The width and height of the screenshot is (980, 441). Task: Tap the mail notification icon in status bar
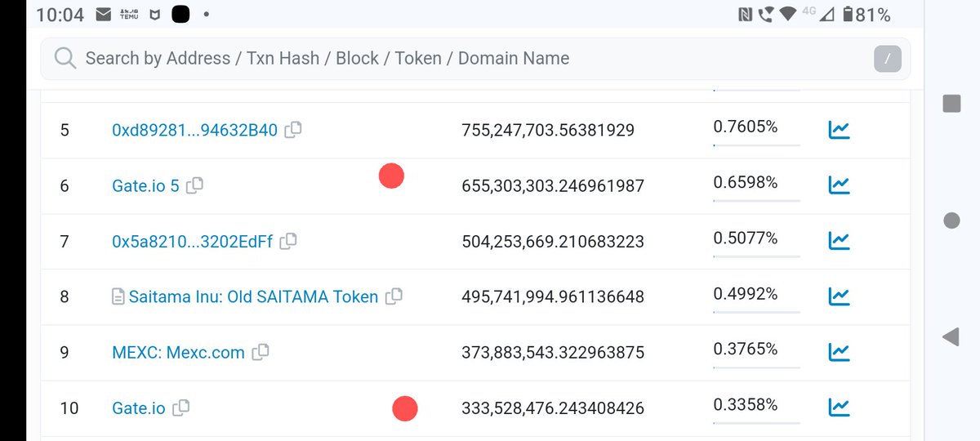pyautogui.click(x=103, y=15)
